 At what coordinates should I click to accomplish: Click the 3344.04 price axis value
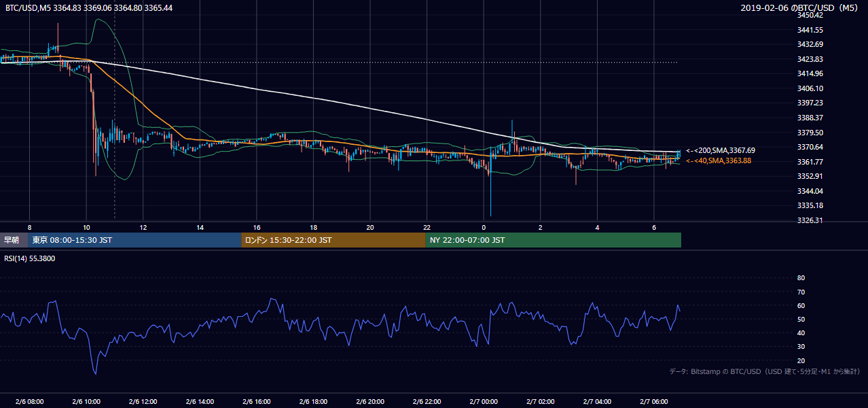810,191
